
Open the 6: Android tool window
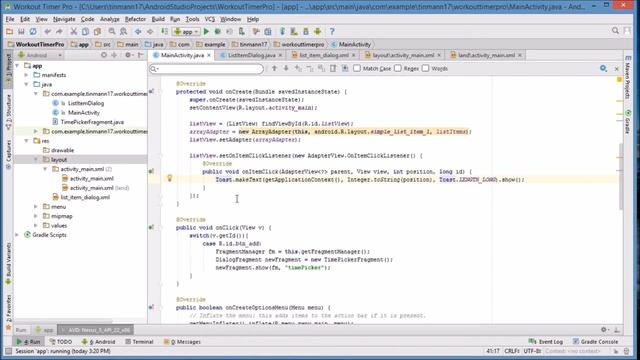98,342
